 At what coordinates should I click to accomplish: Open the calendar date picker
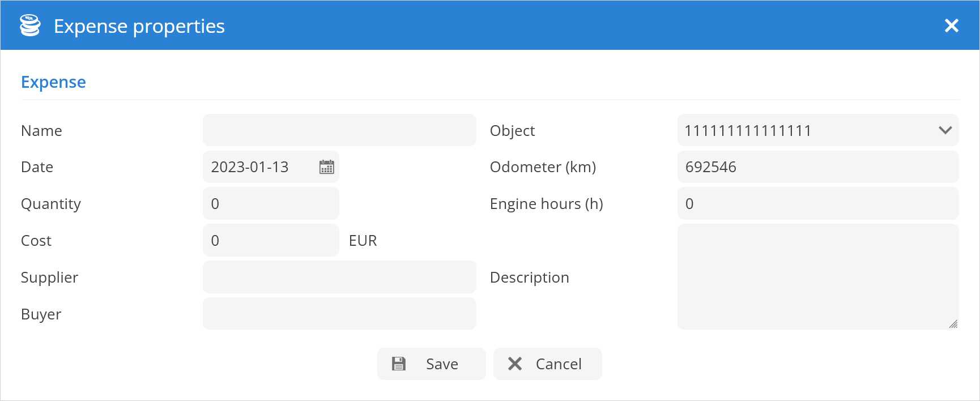[x=327, y=167]
